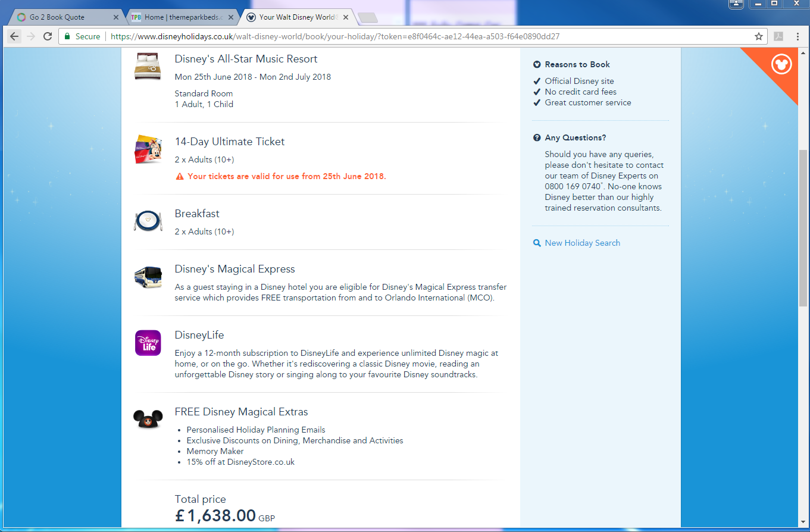Click the Magical Express bus icon

point(148,277)
